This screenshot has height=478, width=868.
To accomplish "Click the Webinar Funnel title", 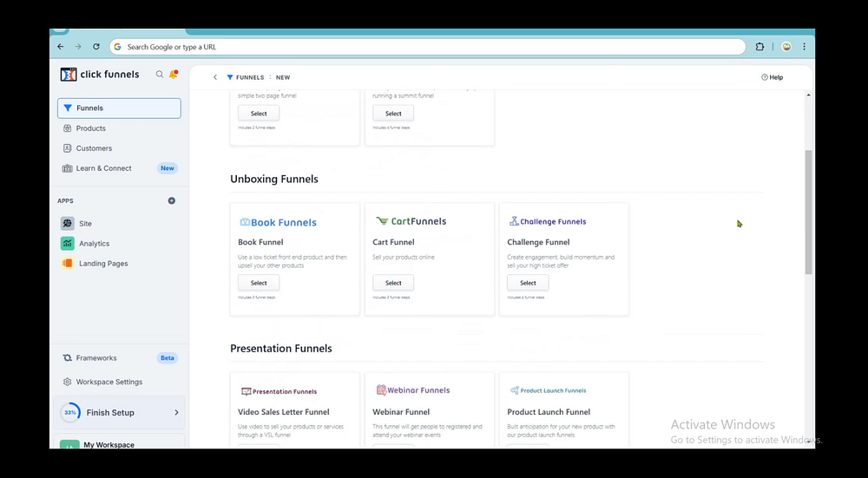I will (x=401, y=412).
